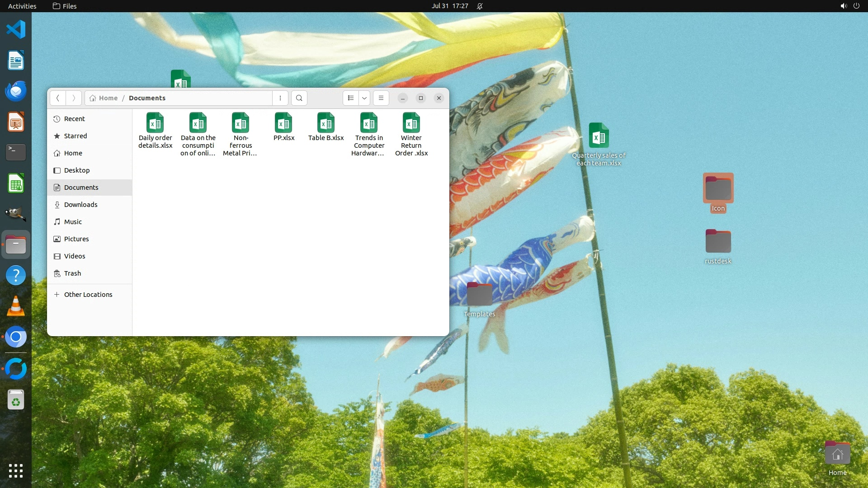
Task: Click the Home breadcrumb in path bar
Action: 108,98
